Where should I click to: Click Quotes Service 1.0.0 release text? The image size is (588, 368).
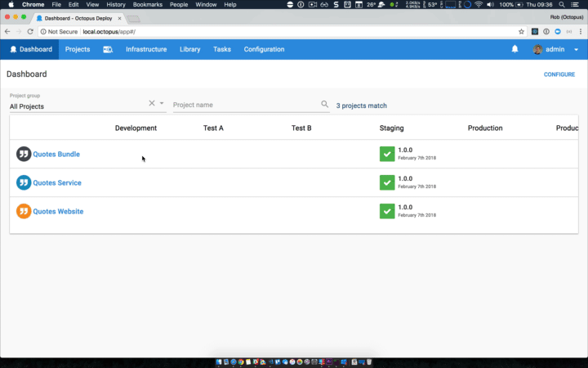[x=405, y=178]
